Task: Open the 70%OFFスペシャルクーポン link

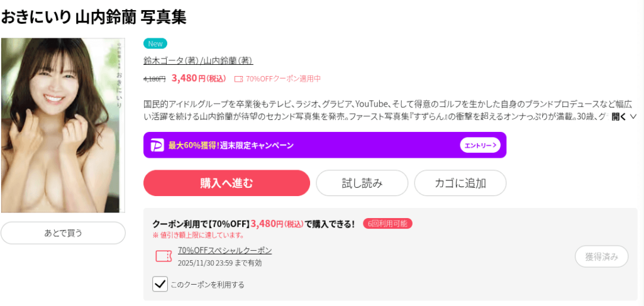Action: (x=225, y=250)
